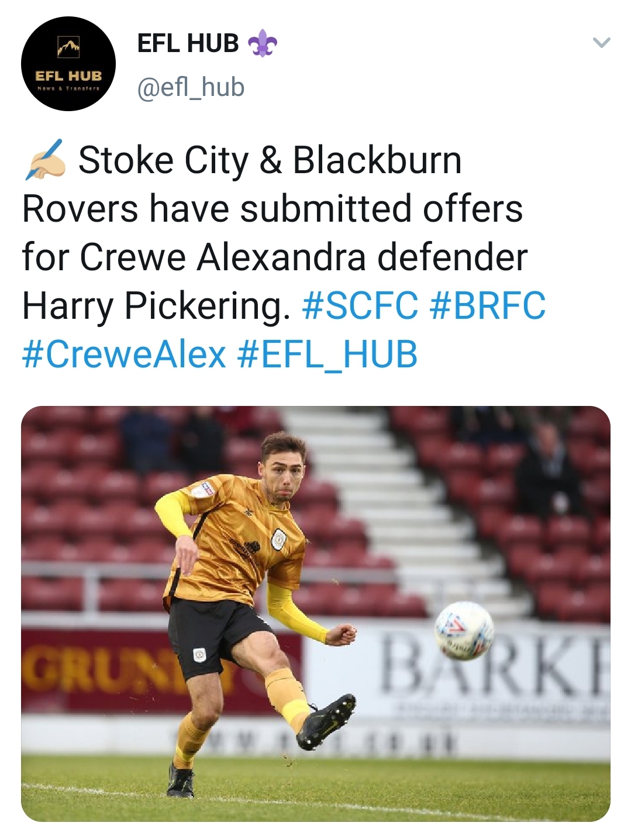
Task: Click the badge on the player's black shorts
Action: pos(199,654)
